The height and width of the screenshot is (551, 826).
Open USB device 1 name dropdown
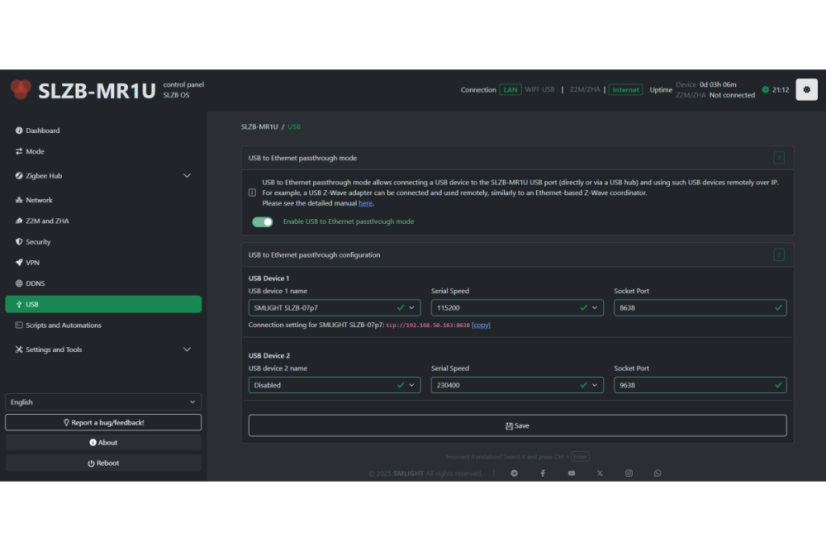(334, 308)
